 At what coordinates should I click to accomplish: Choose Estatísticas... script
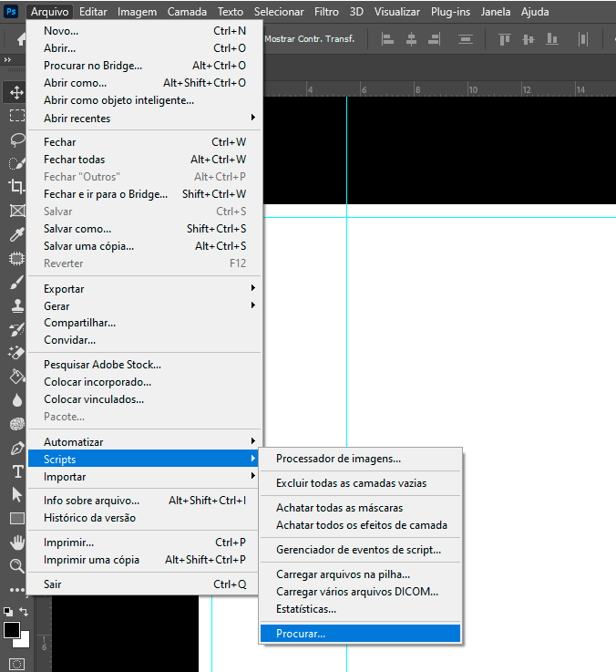[360, 609]
